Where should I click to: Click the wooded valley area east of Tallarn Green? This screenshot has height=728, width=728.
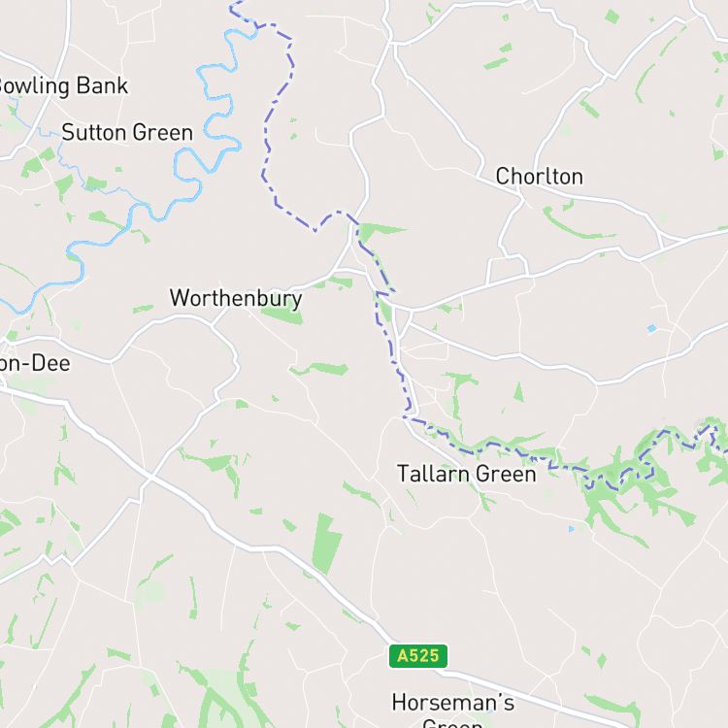pos(650,479)
